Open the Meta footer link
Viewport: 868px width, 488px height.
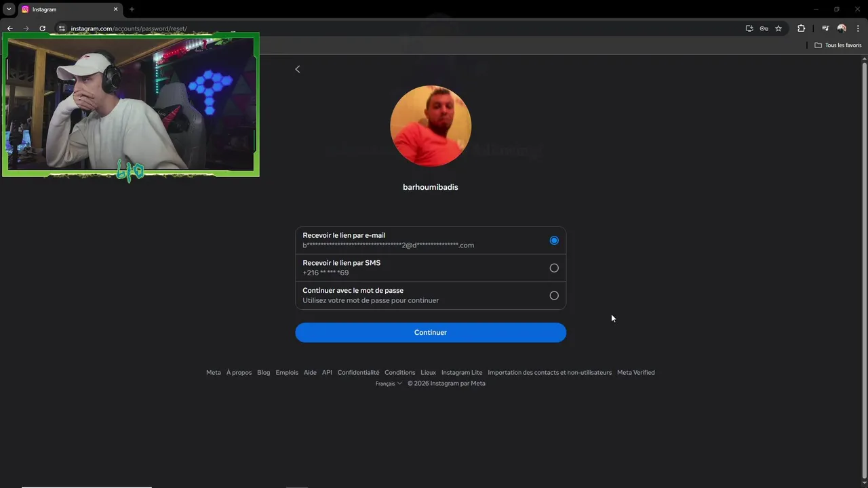click(214, 372)
